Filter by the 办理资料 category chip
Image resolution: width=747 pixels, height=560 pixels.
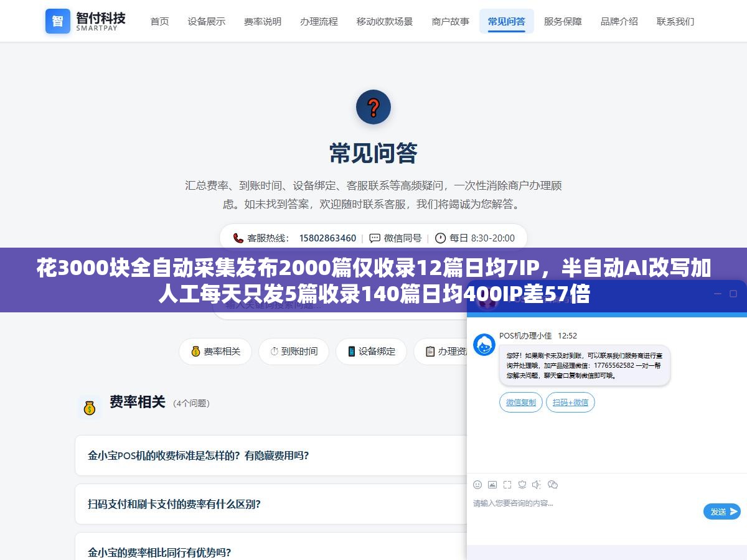[x=441, y=352]
